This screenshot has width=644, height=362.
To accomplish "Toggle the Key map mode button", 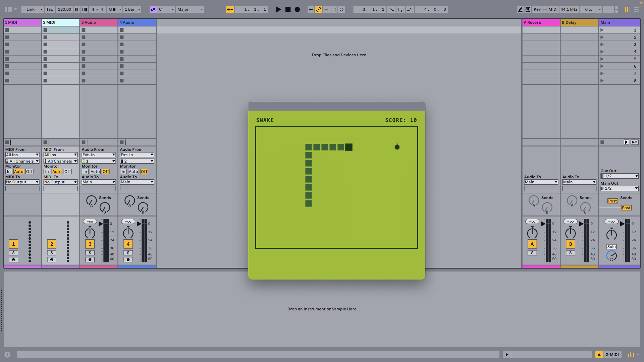I will [x=537, y=9].
